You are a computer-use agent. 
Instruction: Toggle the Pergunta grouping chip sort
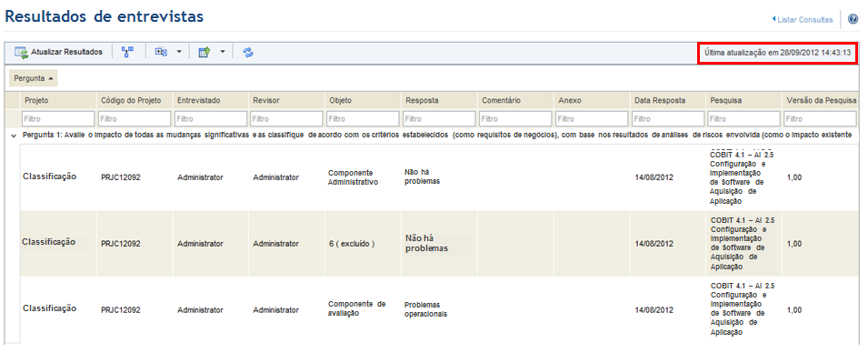[34, 78]
